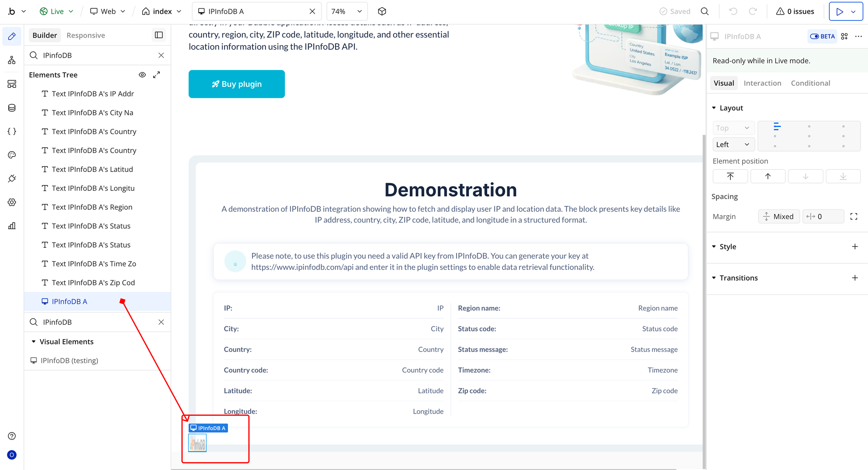Viewport: 868px width, 470px height.
Task: Open the Data tab database icon
Action: tap(12, 108)
